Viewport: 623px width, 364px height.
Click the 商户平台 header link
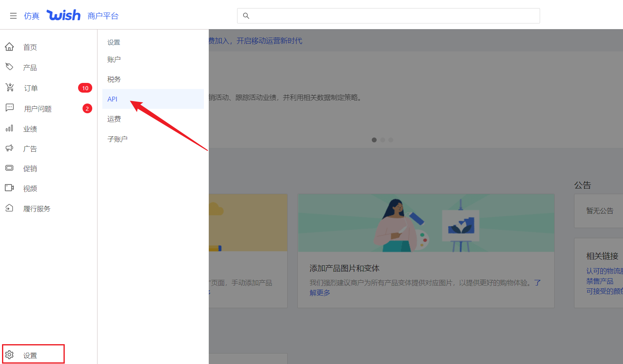103,16
